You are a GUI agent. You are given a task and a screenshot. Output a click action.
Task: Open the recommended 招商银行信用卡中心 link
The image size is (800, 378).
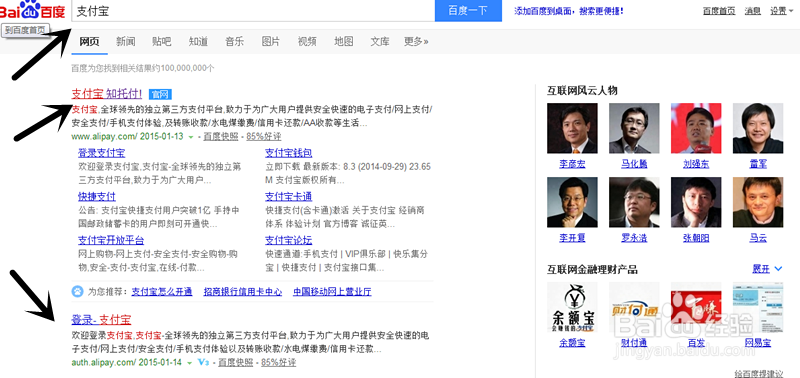pyautogui.click(x=243, y=292)
